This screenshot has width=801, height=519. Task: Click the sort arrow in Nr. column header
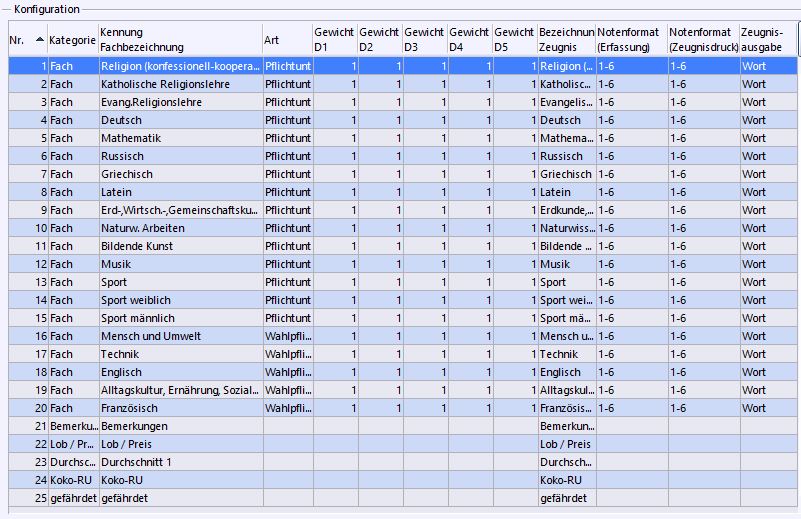point(40,39)
